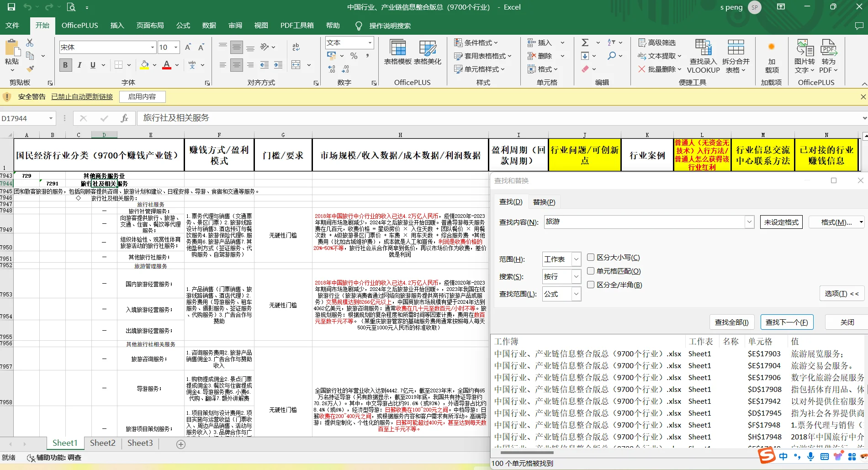Select the result row $E$17903
Viewport: 868px width, 470px height.
pyautogui.click(x=679, y=354)
